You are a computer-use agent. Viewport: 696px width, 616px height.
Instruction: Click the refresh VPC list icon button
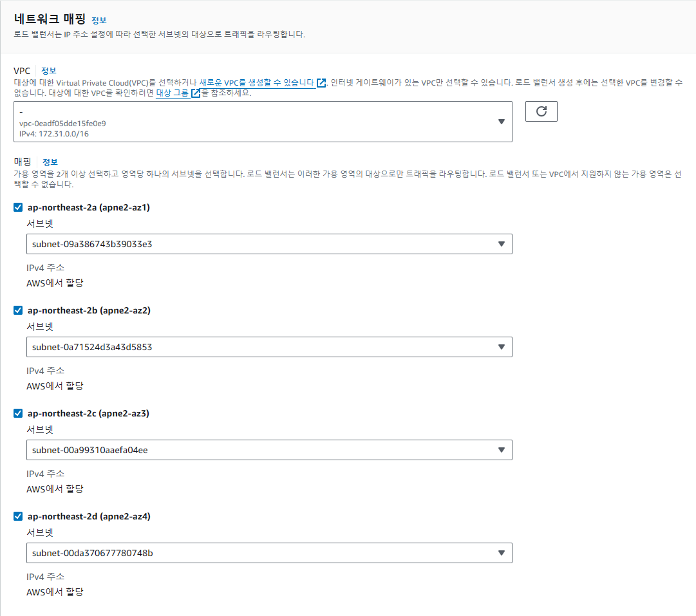point(541,111)
